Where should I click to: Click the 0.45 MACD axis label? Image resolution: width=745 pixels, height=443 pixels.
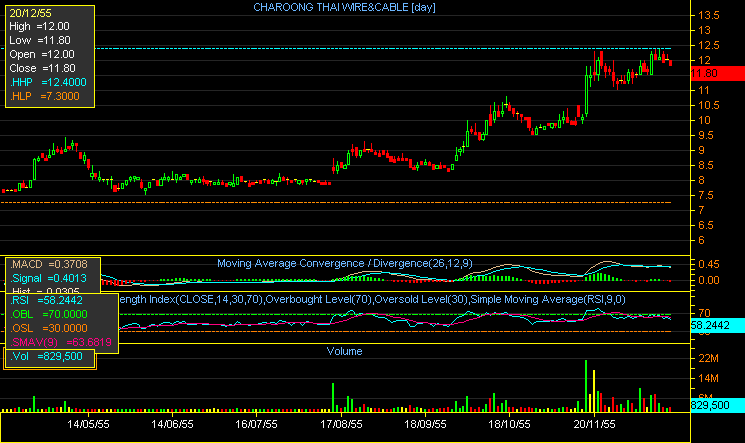pos(708,264)
